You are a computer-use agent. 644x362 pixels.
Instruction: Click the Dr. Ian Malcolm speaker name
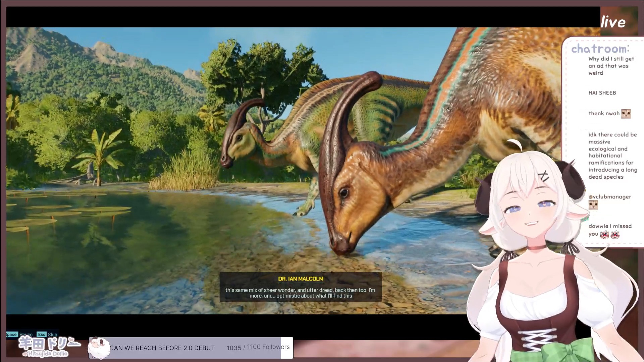301,279
